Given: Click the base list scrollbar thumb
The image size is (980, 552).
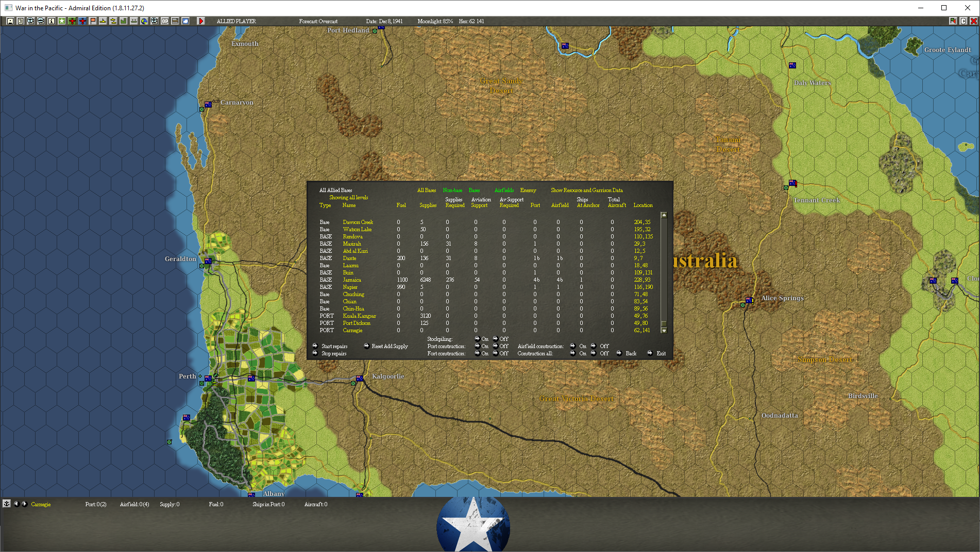Looking at the screenshot, I should (x=664, y=324).
